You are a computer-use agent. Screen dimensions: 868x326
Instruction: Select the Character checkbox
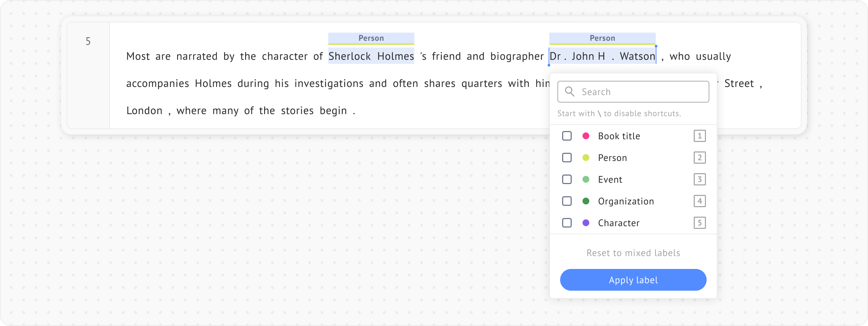(567, 223)
